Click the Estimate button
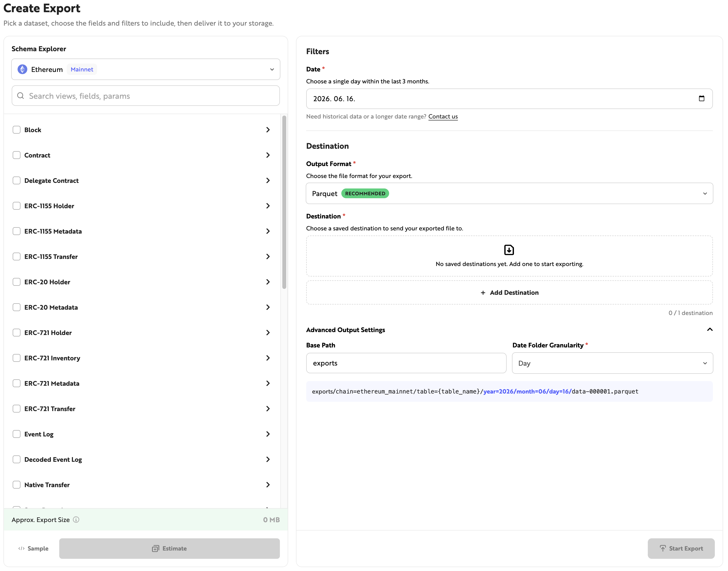The height and width of the screenshot is (571, 728). (x=169, y=548)
